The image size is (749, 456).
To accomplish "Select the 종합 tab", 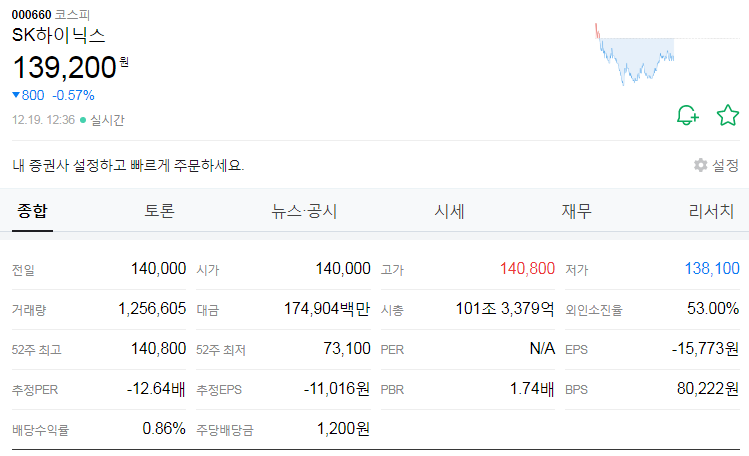I will click(32, 211).
